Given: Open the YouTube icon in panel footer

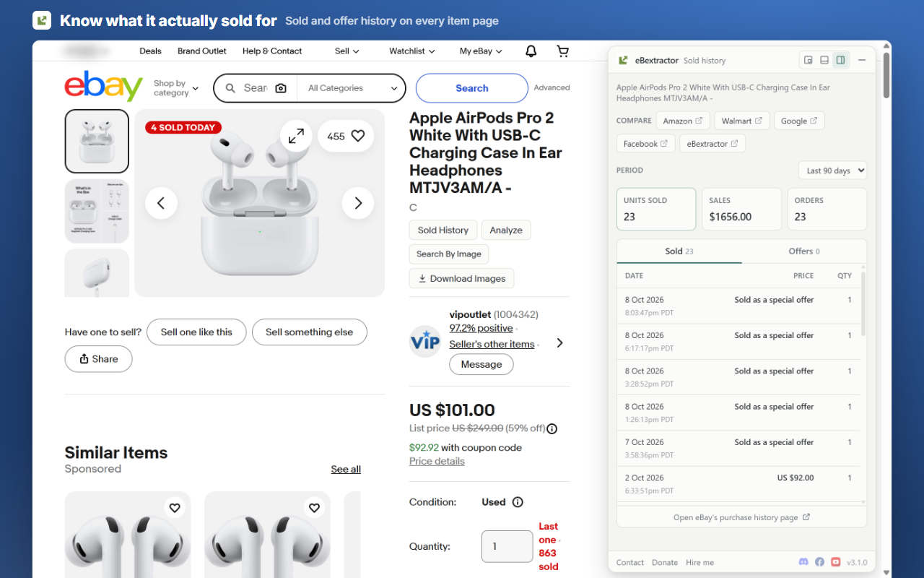Looking at the screenshot, I should (836, 562).
